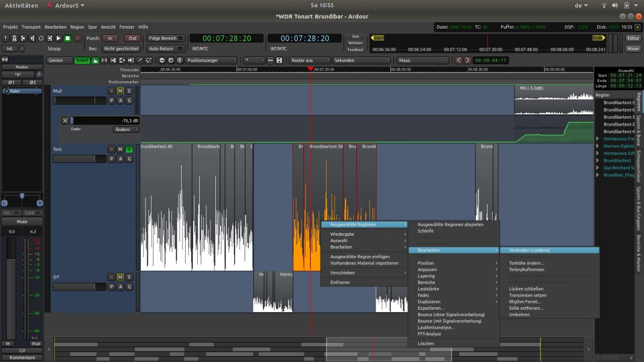This screenshot has width=644, height=362.
Task: Switch to the Mixer window button
Action: pos(633,49)
